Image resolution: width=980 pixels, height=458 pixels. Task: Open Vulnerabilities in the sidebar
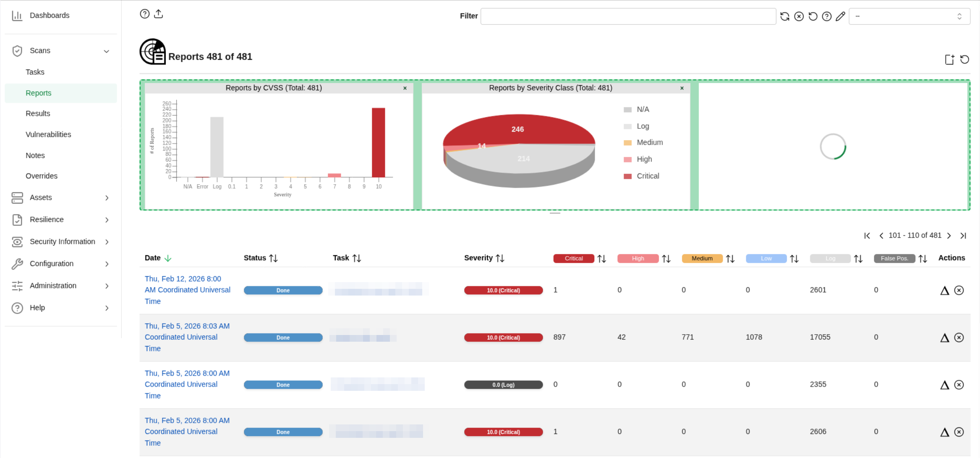tap(48, 134)
